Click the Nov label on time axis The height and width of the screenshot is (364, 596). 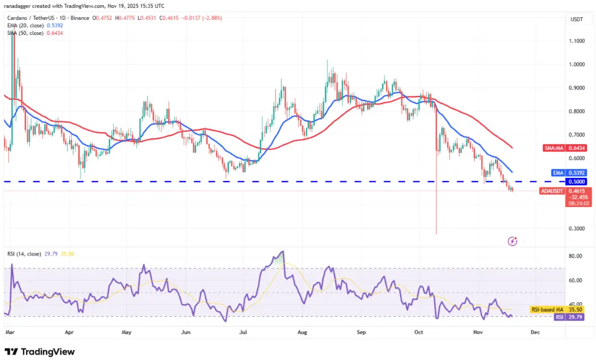pos(478,332)
